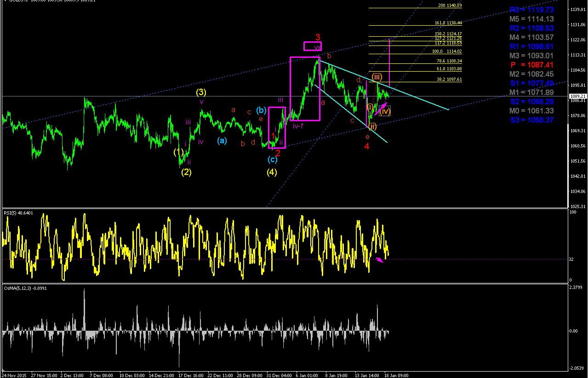
Task: Click the 61.8 1103.88 Fibonacci level label
Action: [449, 68]
